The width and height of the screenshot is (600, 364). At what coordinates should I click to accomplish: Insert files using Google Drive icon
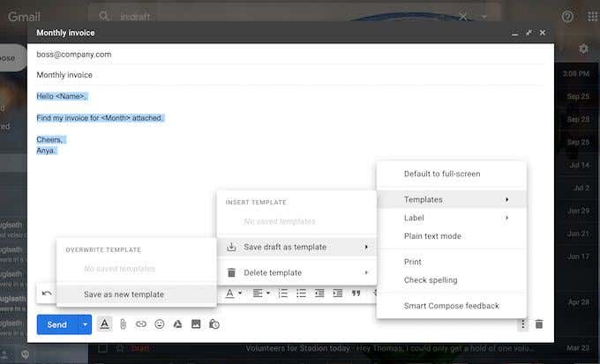(177, 324)
